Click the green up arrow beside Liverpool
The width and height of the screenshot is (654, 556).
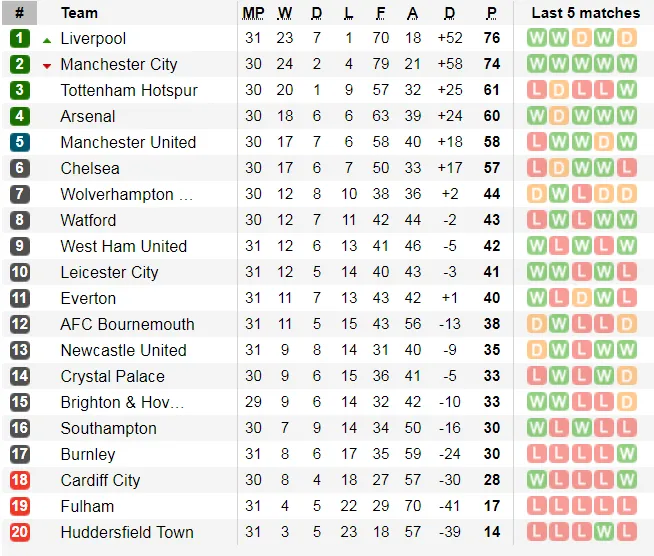coord(47,40)
